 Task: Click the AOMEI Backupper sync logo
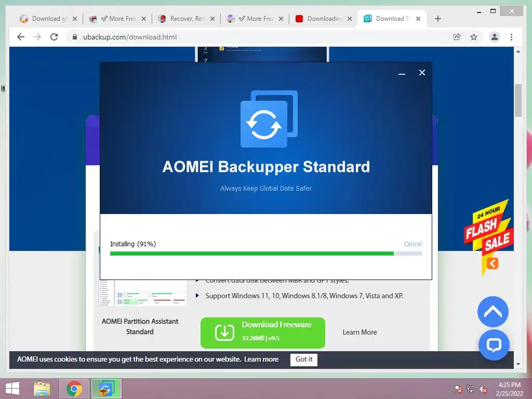[x=269, y=119]
